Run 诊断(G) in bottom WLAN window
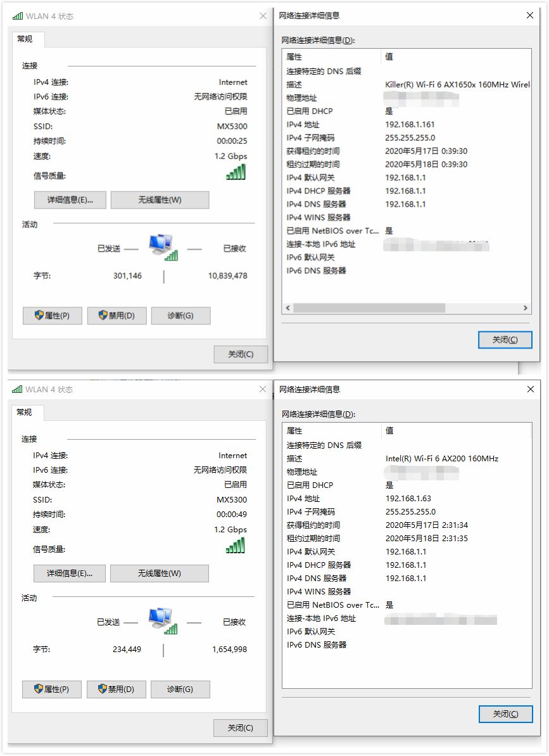The image size is (549, 756). [x=180, y=689]
